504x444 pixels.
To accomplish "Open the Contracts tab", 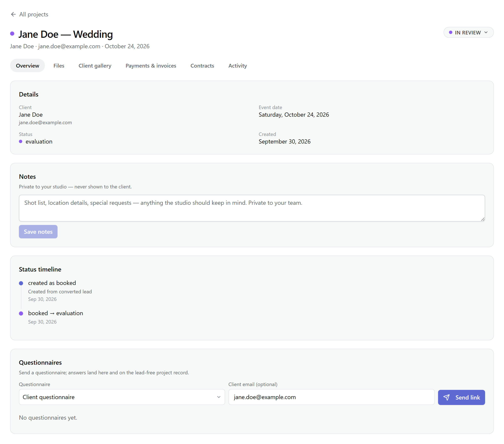I will 202,65.
